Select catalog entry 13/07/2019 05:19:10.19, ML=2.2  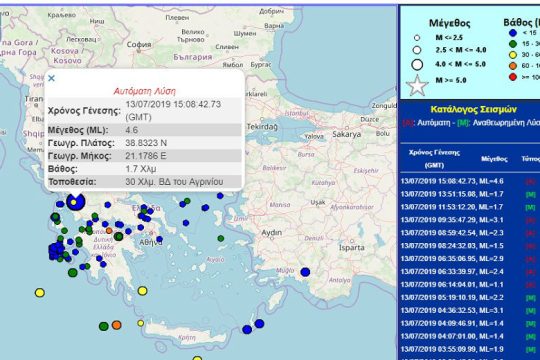pyautogui.click(x=452, y=298)
